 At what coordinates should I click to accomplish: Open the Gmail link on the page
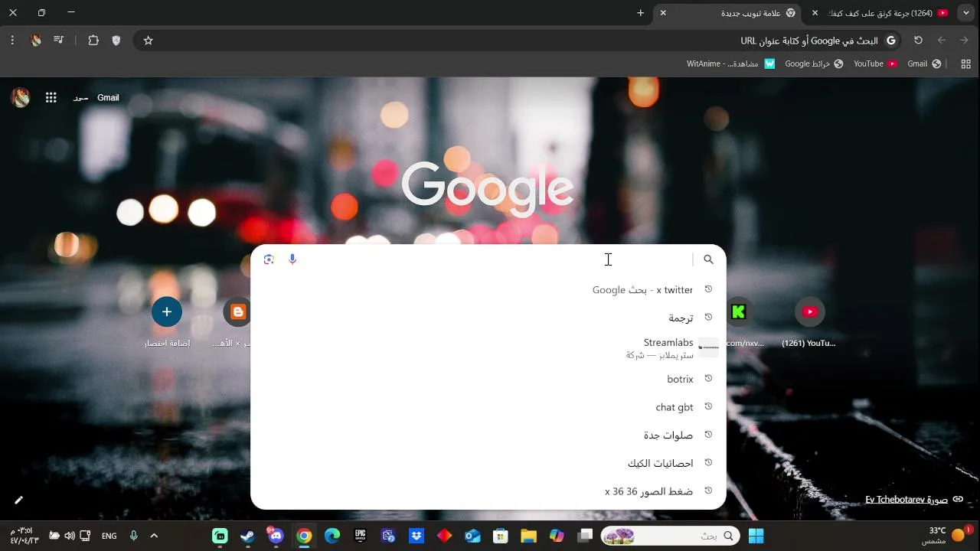coord(108,97)
